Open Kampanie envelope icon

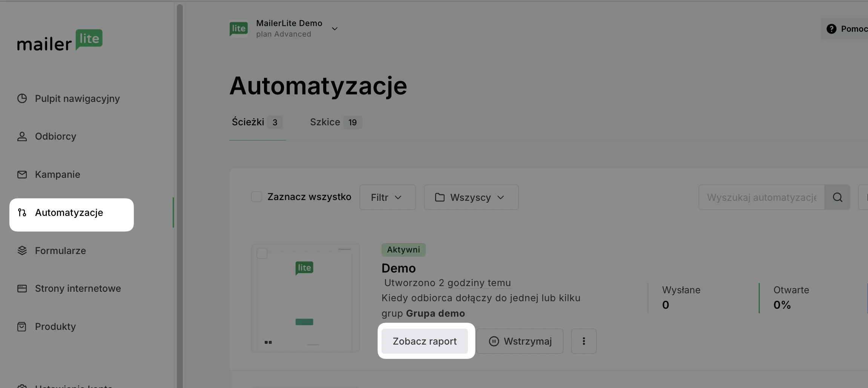point(22,174)
